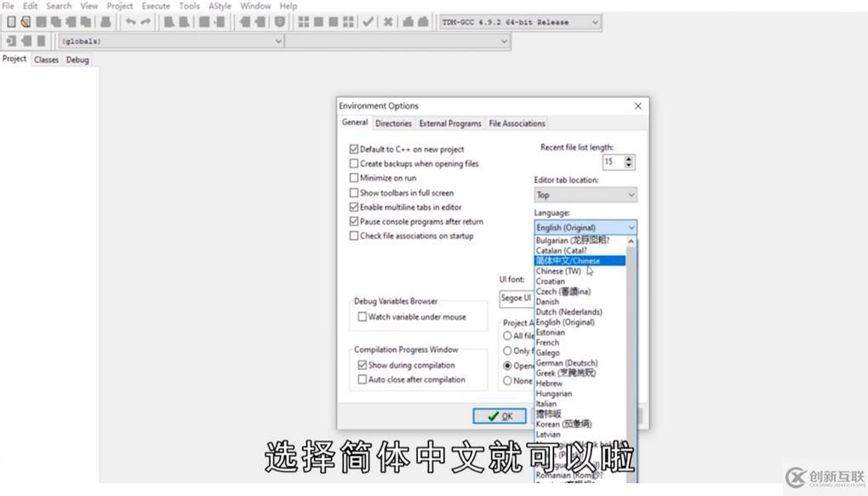Click the Undo arrow icon

[132, 21]
